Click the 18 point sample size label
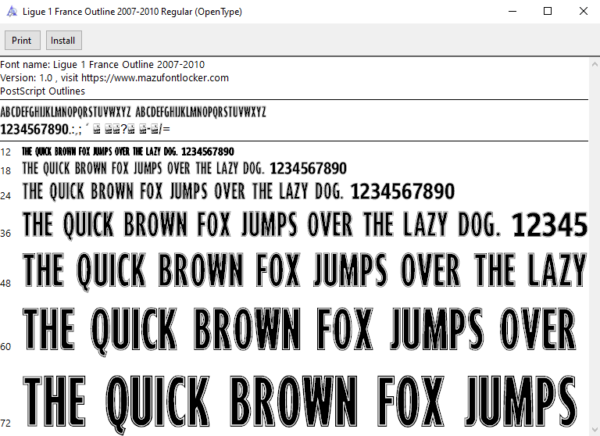The width and height of the screenshot is (600, 436). 6,171
